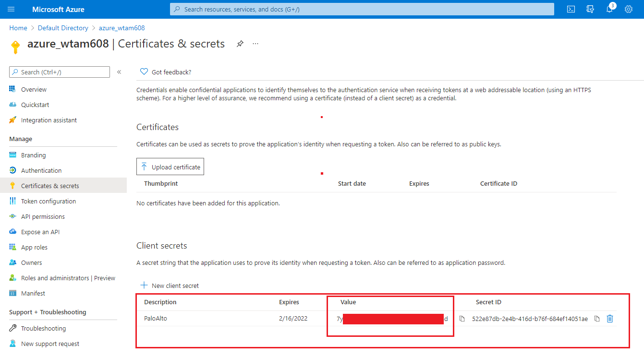Screen dimensions: 644x357
Task: Delete the PaloAlto client secret
Action: point(610,319)
